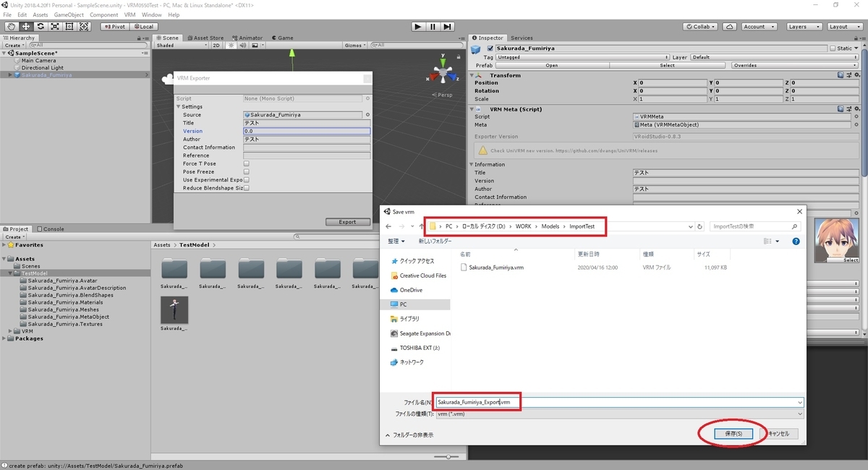Image resolution: width=868 pixels, height=470 pixels.
Task: Toggle Scene view lighting sun icon
Action: (x=231, y=45)
